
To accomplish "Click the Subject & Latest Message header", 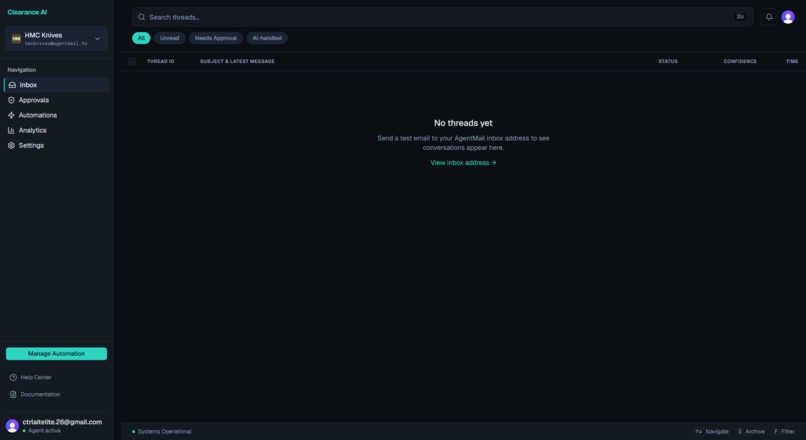I will tap(237, 61).
